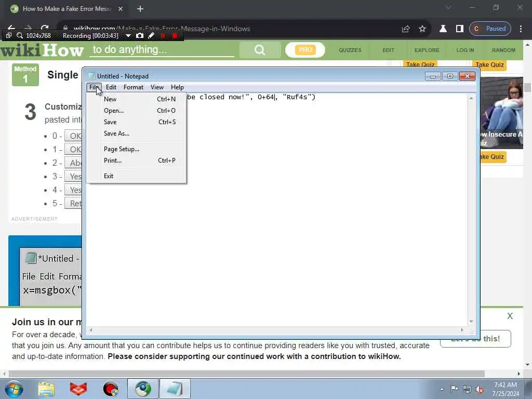Stop the screen recording
The image size is (532, 399).
175,36
